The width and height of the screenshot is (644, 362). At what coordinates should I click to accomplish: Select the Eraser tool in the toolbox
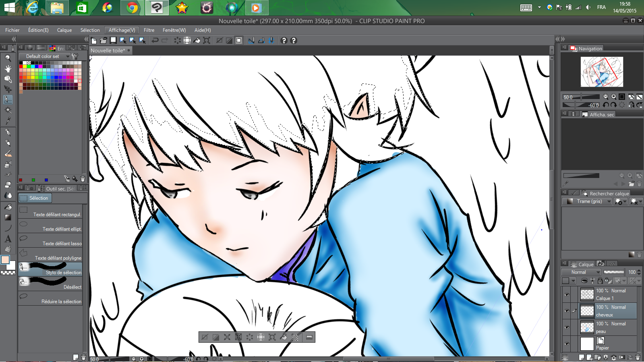pyautogui.click(x=8, y=185)
